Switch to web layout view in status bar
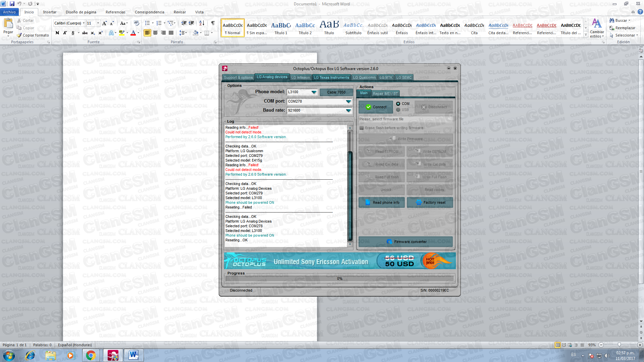 [570, 345]
